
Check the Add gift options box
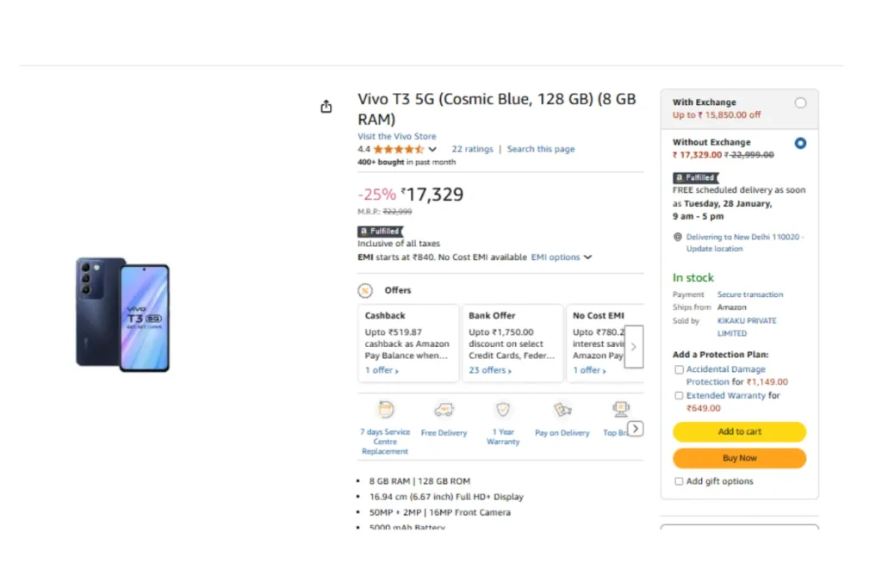[x=679, y=482]
